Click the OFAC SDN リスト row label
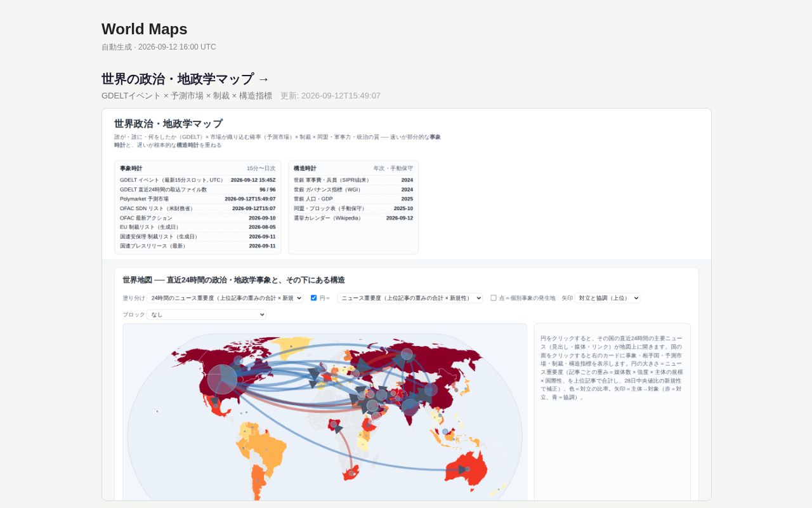The image size is (812, 508). coord(157,208)
